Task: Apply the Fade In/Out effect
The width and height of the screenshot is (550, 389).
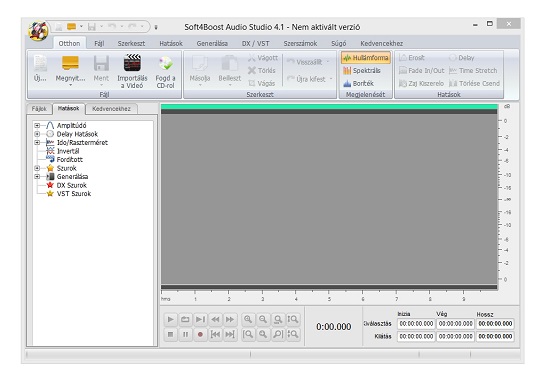Action: tap(422, 71)
